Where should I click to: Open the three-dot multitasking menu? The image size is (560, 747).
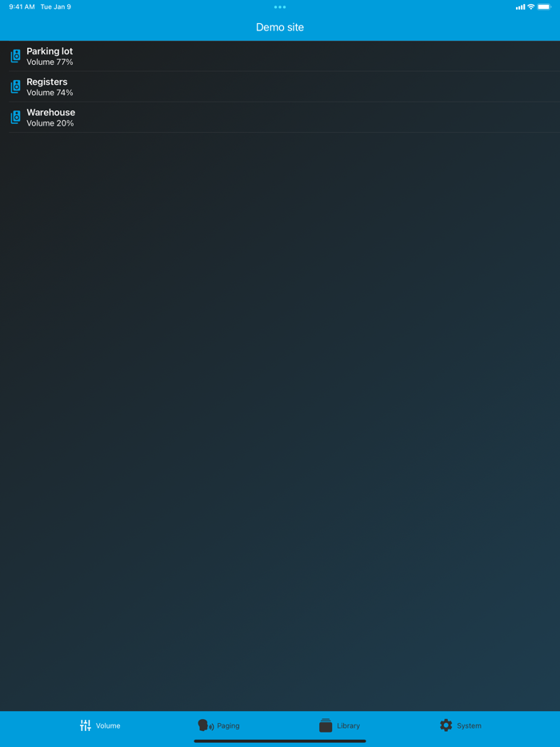pyautogui.click(x=280, y=7)
